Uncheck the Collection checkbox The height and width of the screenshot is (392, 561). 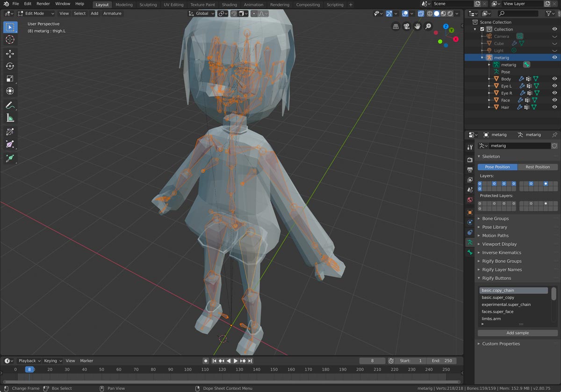coord(482,29)
